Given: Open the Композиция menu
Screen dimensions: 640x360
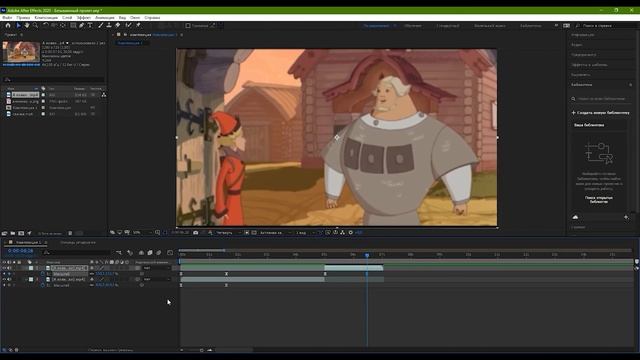Looking at the screenshot, I should click(46, 18).
